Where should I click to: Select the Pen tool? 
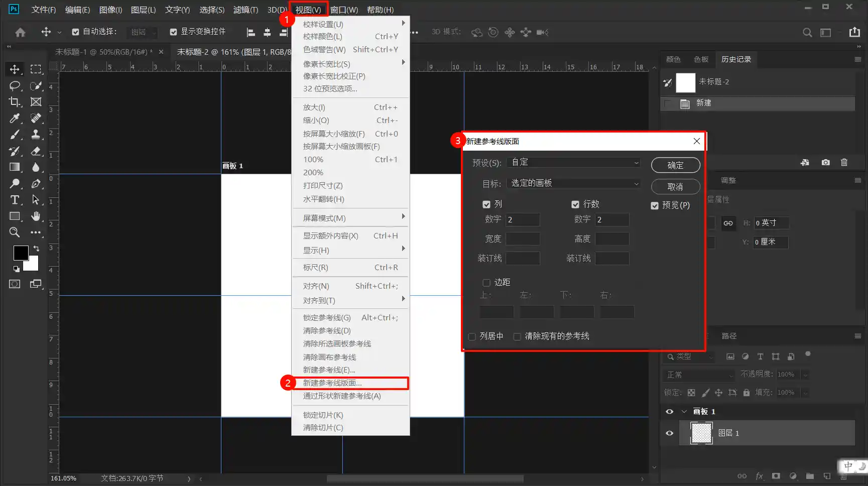coord(36,184)
